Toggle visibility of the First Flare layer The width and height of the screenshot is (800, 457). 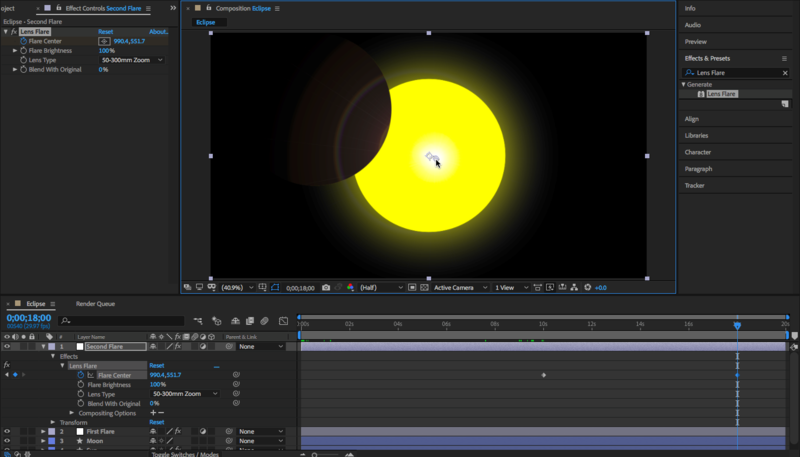6,431
